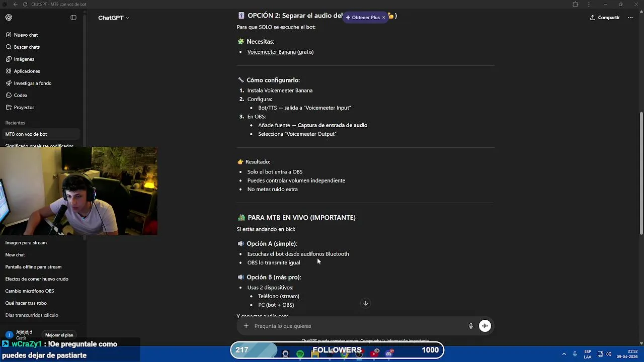Open the clock showing 21:52 09-04-2026
Viewport: 644px width, 362px height.
(626, 354)
